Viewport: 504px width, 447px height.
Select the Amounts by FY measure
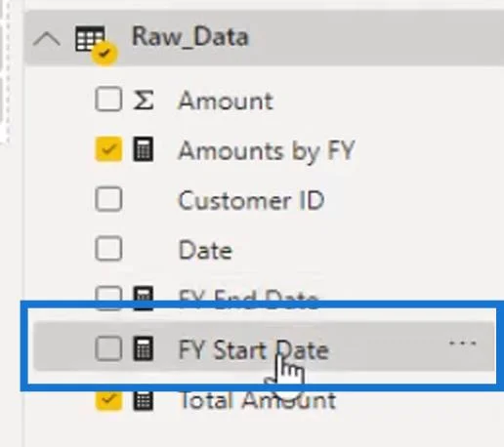pyautogui.click(x=267, y=150)
